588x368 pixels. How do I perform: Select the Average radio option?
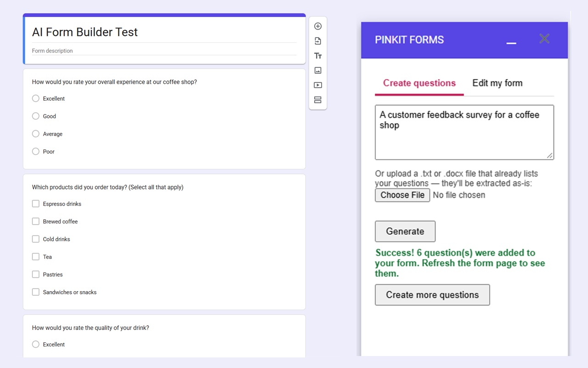pyautogui.click(x=36, y=134)
